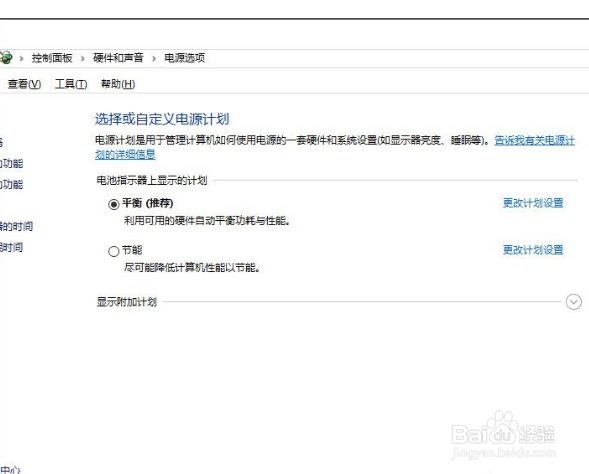The image size is (589, 474).
Task: Click heading 选择或自定义电源计划
Action: (162, 119)
